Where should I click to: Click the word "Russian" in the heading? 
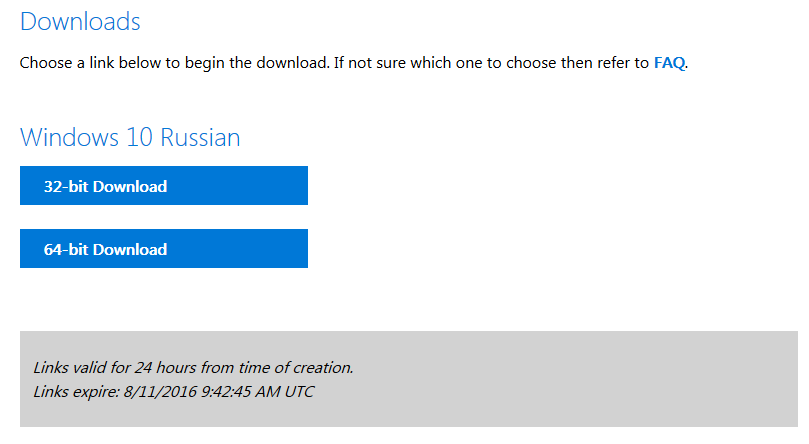(198, 137)
